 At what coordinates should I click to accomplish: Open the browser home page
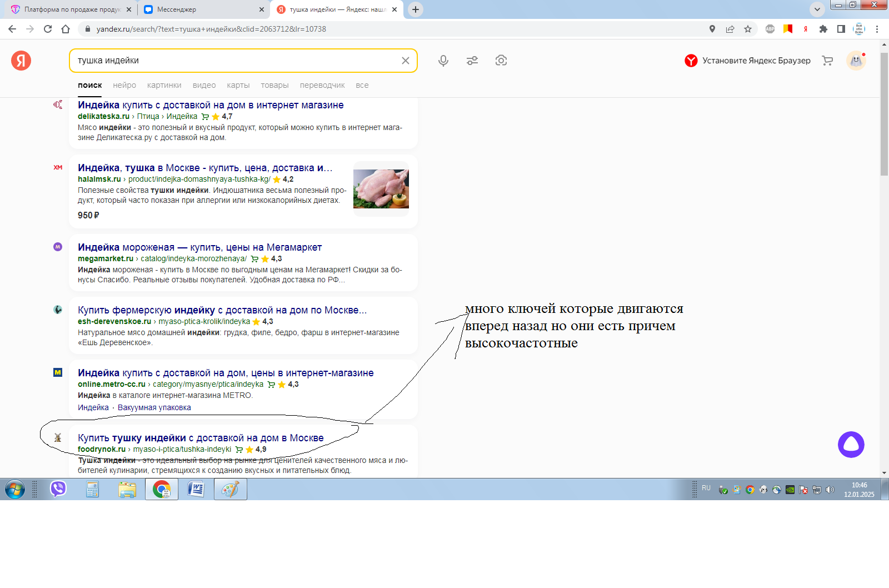coord(66,29)
